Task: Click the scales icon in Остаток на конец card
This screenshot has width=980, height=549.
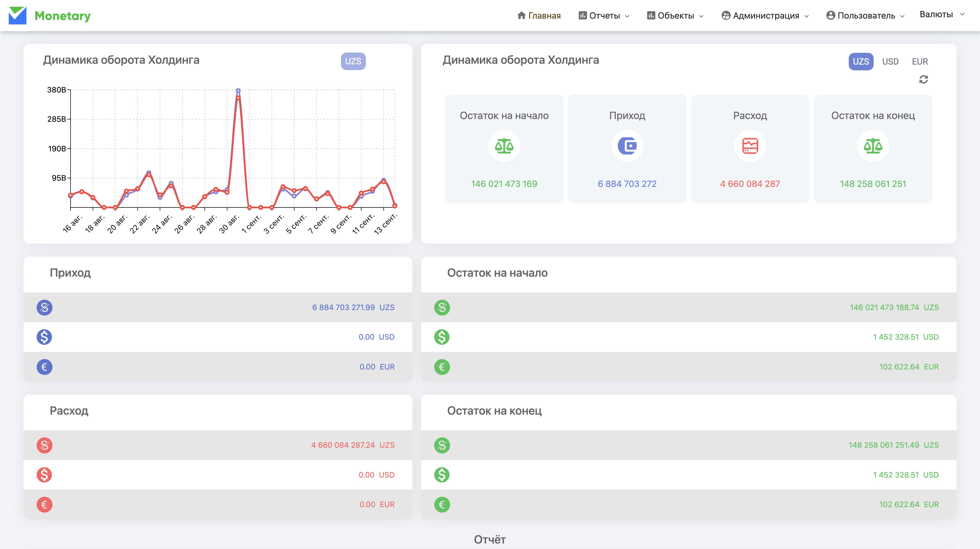Action: tap(873, 146)
